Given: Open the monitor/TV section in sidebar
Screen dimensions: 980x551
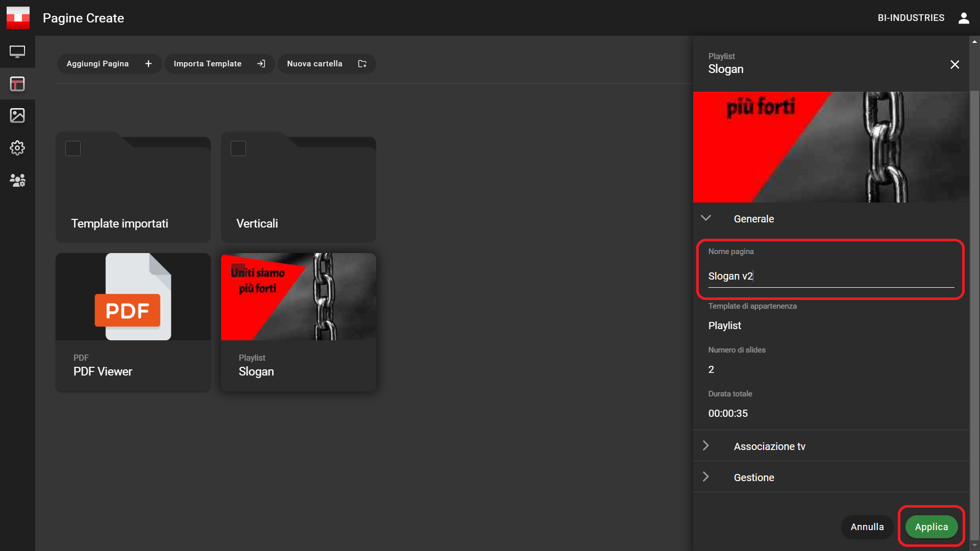Looking at the screenshot, I should pyautogui.click(x=17, y=52).
